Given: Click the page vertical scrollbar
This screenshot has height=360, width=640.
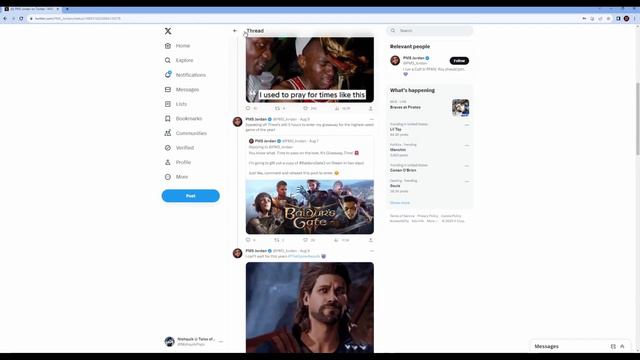Looking at the screenshot, I should click(638, 118).
